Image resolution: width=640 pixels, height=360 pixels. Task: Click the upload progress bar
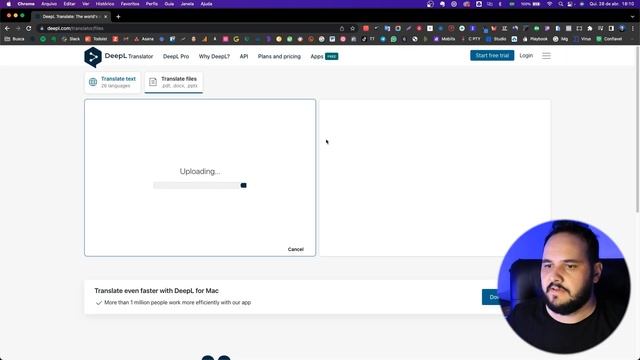click(x=200, y=185)
